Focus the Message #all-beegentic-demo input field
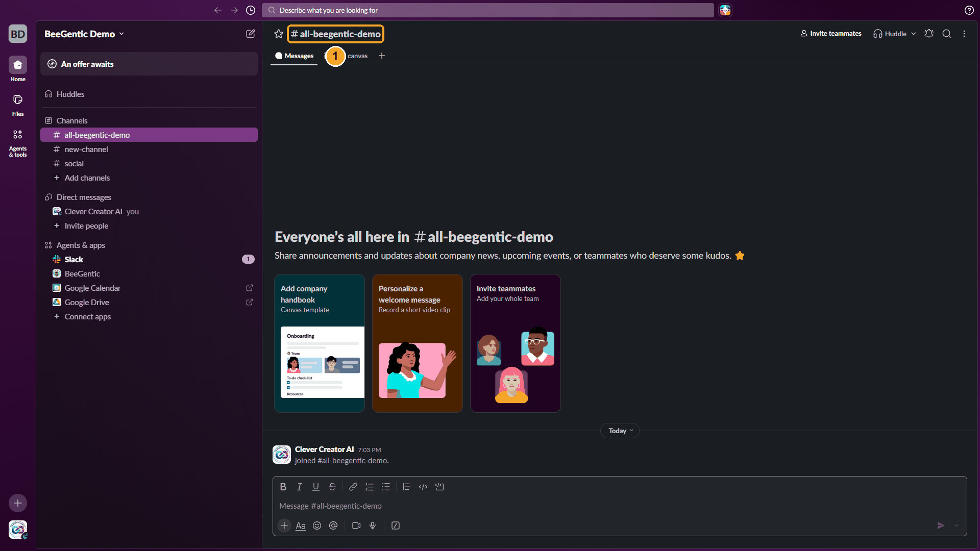The height and width of the screenshot is (551, 980). coord(620,506)
